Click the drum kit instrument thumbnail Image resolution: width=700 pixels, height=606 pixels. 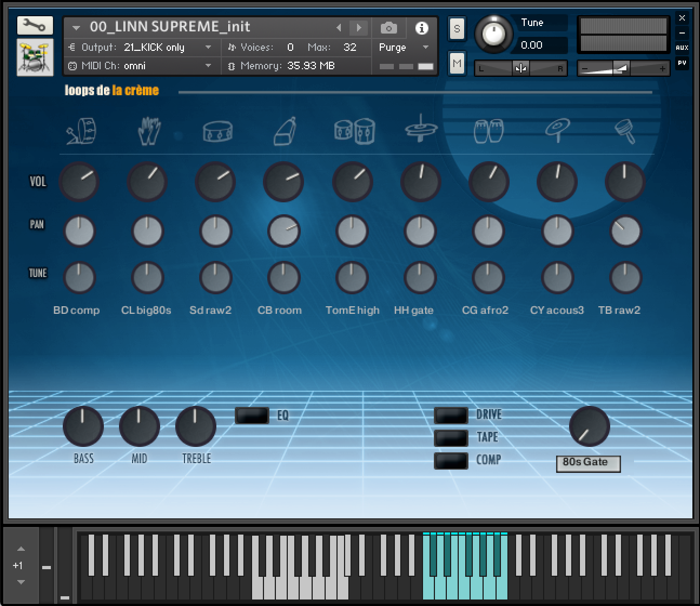35,57
